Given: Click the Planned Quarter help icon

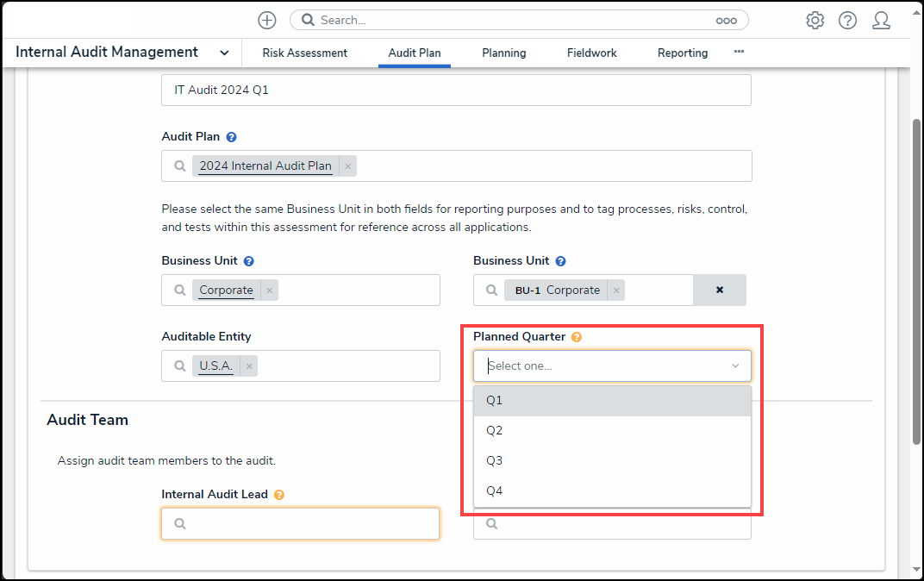Looking at the screenshot, I should tap(577, 337).
